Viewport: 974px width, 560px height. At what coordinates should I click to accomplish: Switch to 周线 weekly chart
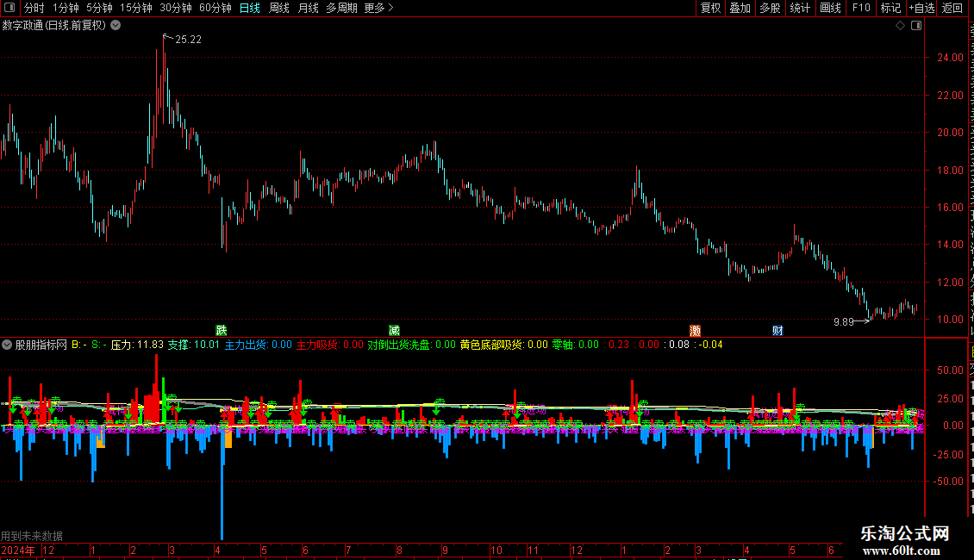(x=279, y=8)
